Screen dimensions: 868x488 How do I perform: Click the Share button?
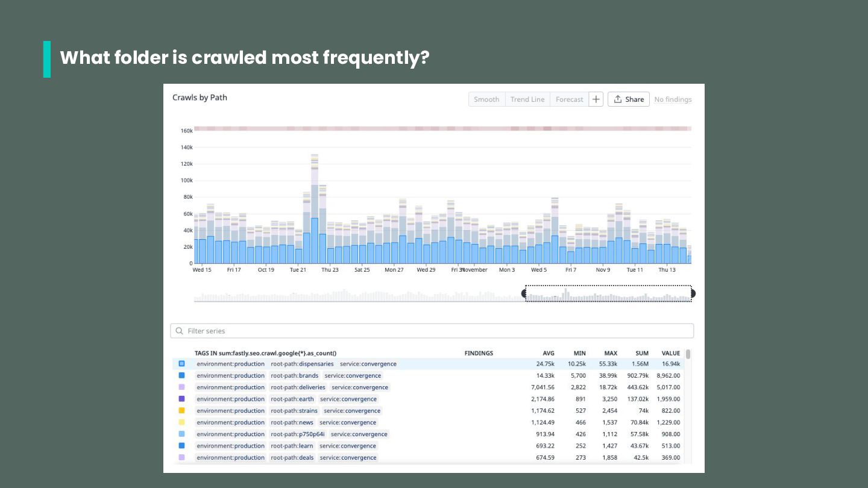tap(629, 99)
